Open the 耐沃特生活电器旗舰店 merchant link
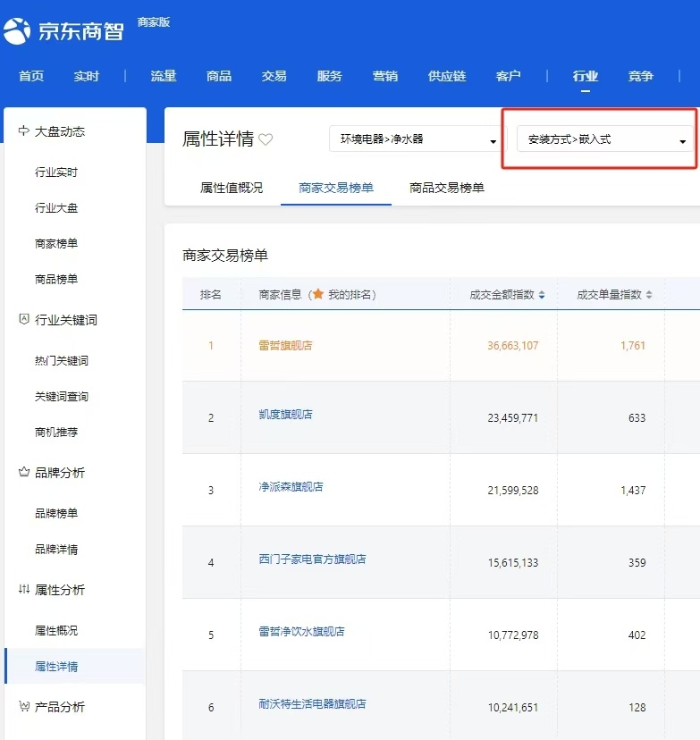700x740 pixels. [x=312, y=704]
